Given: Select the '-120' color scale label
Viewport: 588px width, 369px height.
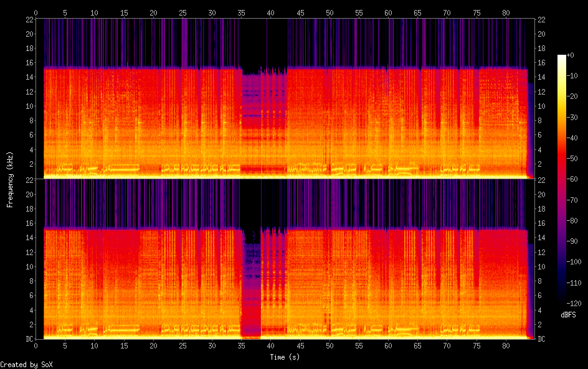Looking at the screenshot, I should [x=574, y=304].
